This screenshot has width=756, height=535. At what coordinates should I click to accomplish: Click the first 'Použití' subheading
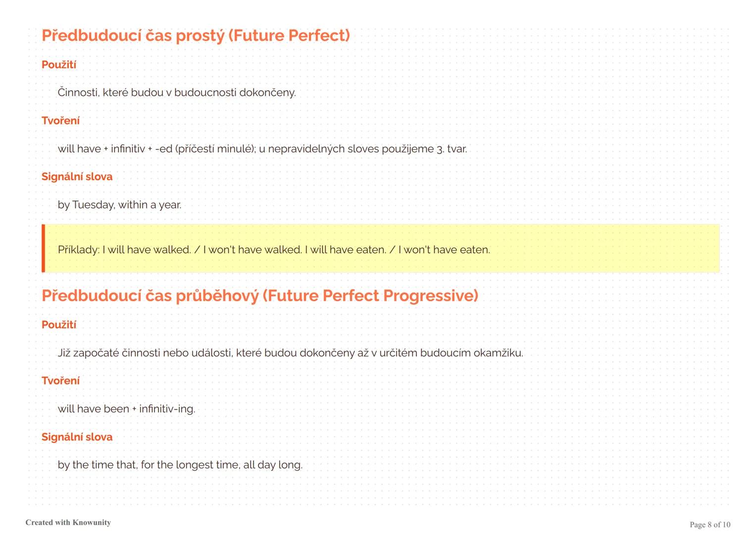59,65
